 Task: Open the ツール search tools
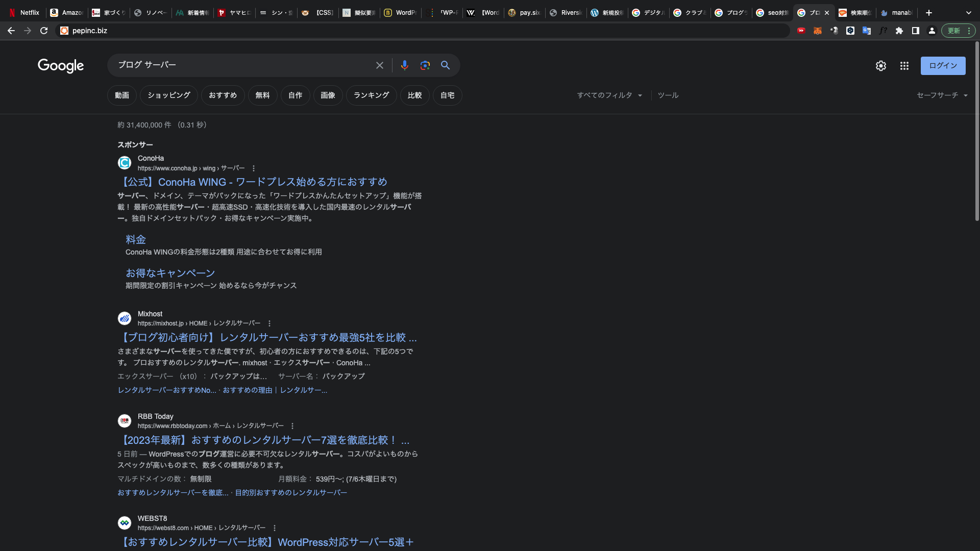(668, 95)
